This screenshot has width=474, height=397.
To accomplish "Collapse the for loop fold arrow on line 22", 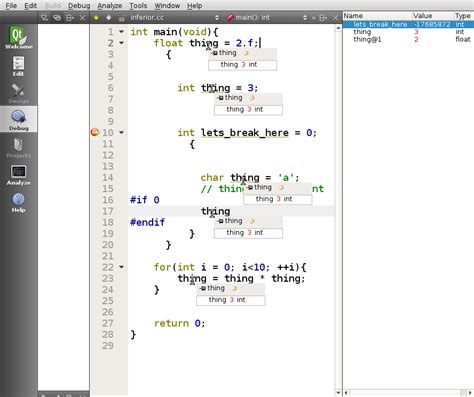I will click(x=122, y=267).
